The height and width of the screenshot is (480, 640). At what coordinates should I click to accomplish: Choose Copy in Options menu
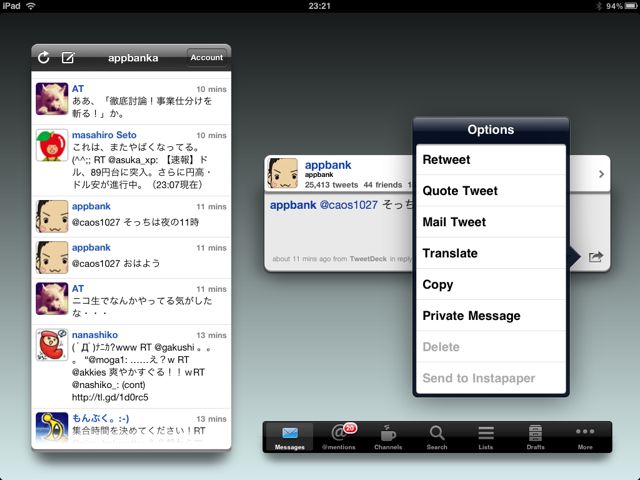(x=491, y=284)
